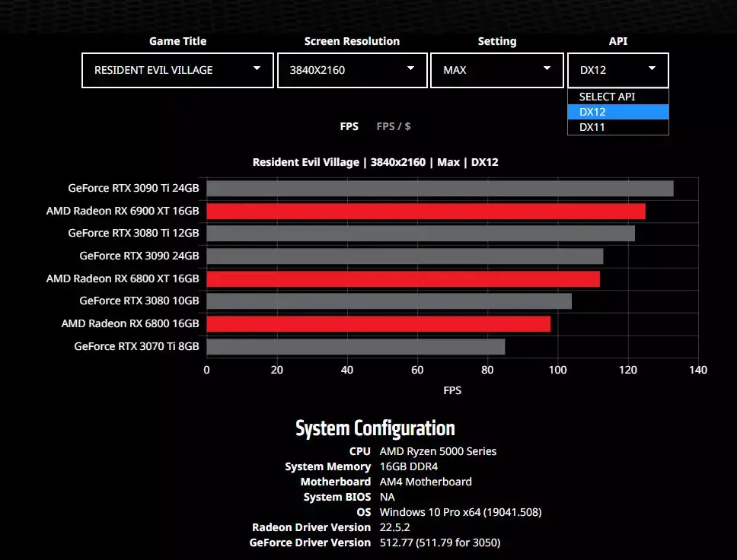737x560 pixels.
Task: Select DX12 from the API list
Action: [x=618, y=112]
